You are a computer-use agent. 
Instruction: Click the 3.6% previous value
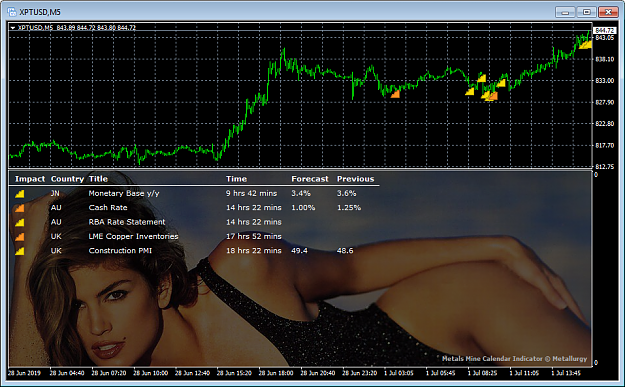coord(346,193)
